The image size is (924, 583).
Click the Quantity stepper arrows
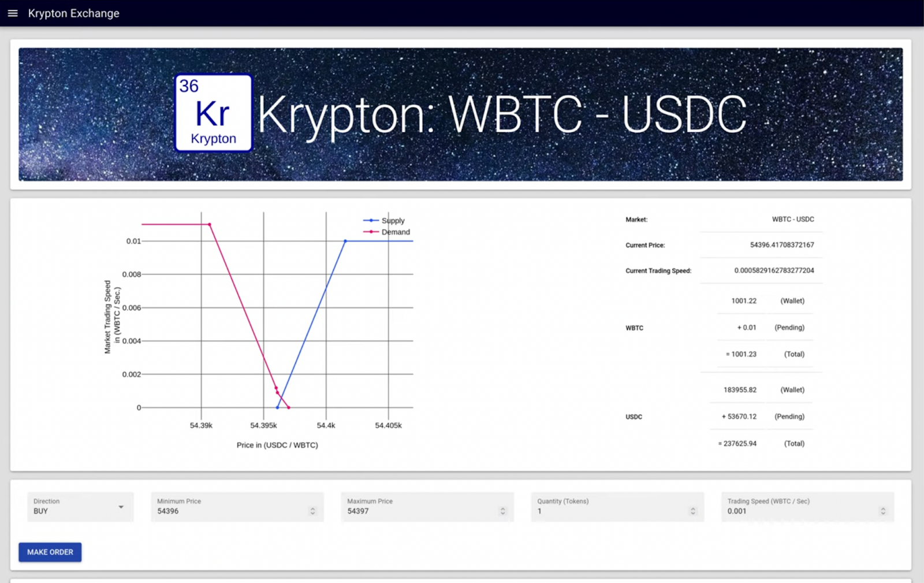[x=693, y=511]
